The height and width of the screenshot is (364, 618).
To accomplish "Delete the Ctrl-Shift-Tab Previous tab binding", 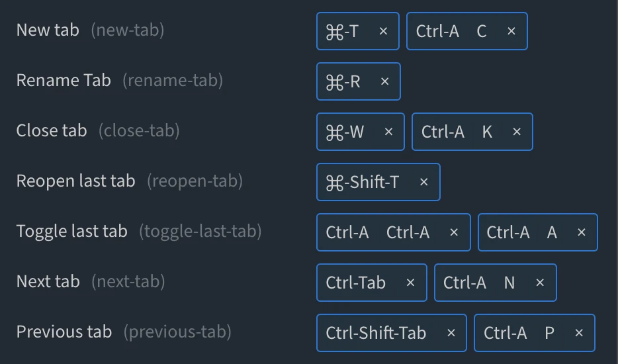I will point(451,333).
